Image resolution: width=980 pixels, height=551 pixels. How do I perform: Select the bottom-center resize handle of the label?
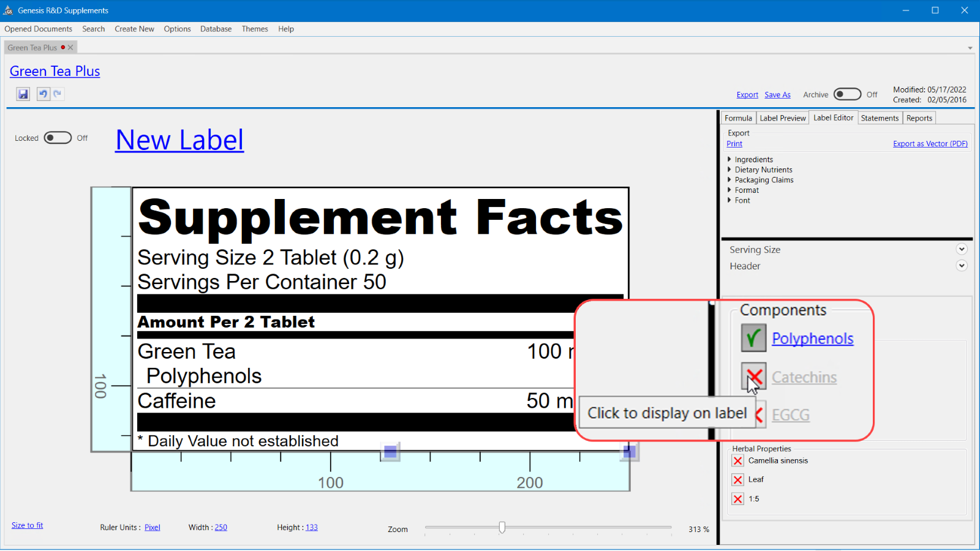[390, 452]
